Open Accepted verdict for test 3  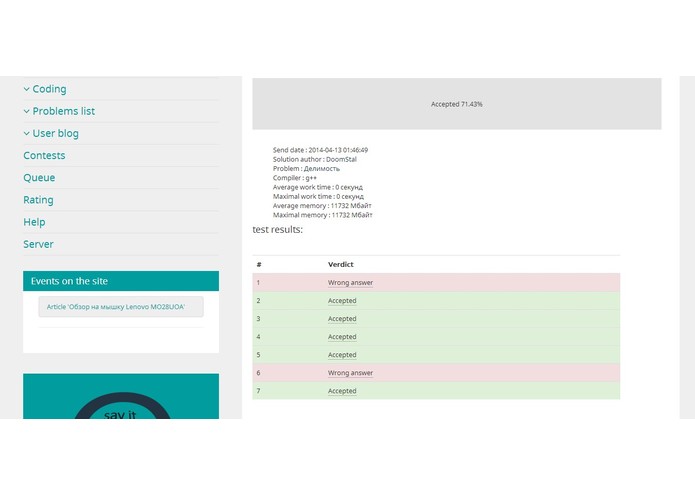(342, 319)
